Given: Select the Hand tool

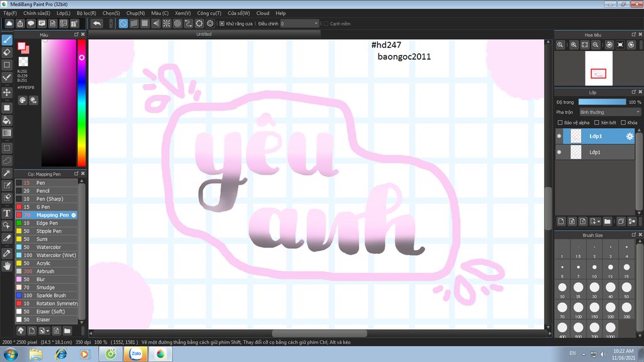Looking at the screenshot, I should pyautogui.click(x=7, y=266).
